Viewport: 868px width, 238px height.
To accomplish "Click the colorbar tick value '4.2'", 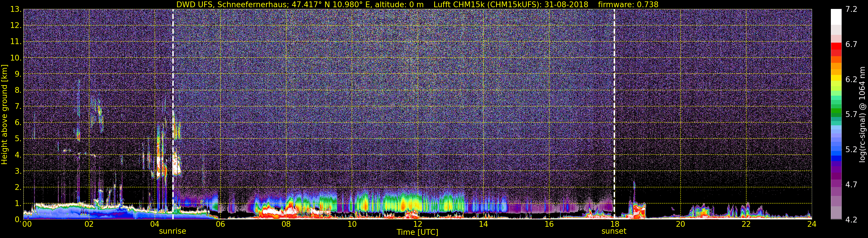I will 851,220.
